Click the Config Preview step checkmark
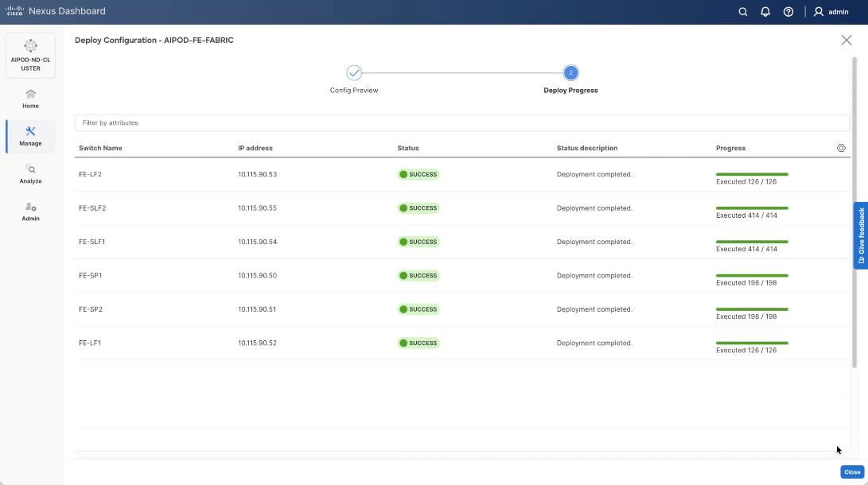 pos(354,73)
